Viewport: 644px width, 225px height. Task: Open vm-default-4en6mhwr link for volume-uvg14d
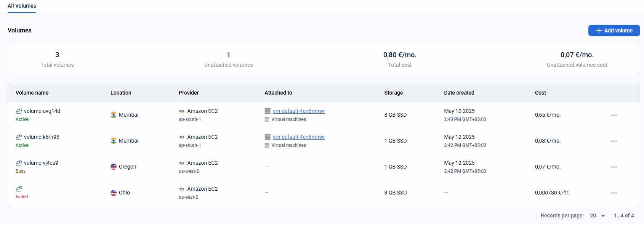[299, 111]
